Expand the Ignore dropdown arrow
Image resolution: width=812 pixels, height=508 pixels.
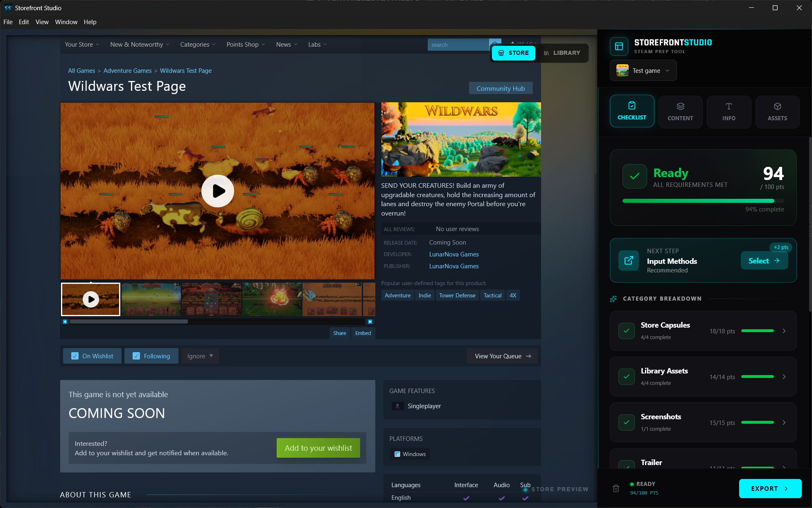point(211,356)
